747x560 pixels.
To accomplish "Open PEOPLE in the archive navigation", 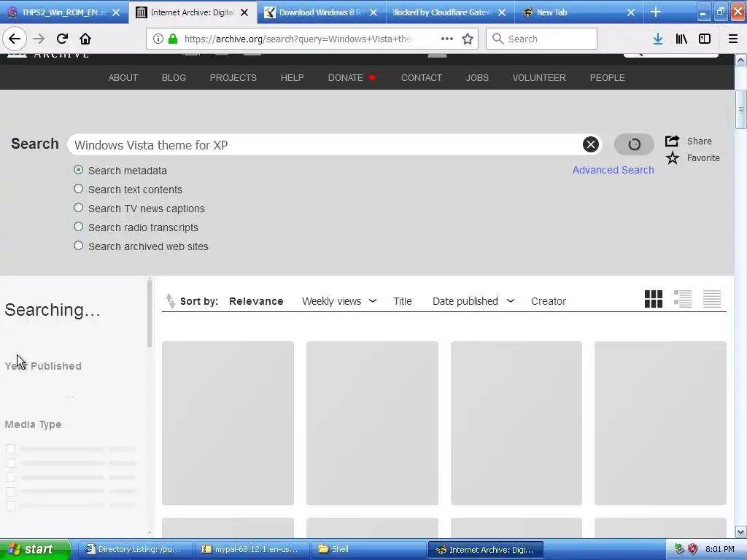I will [x=607, y=77].
